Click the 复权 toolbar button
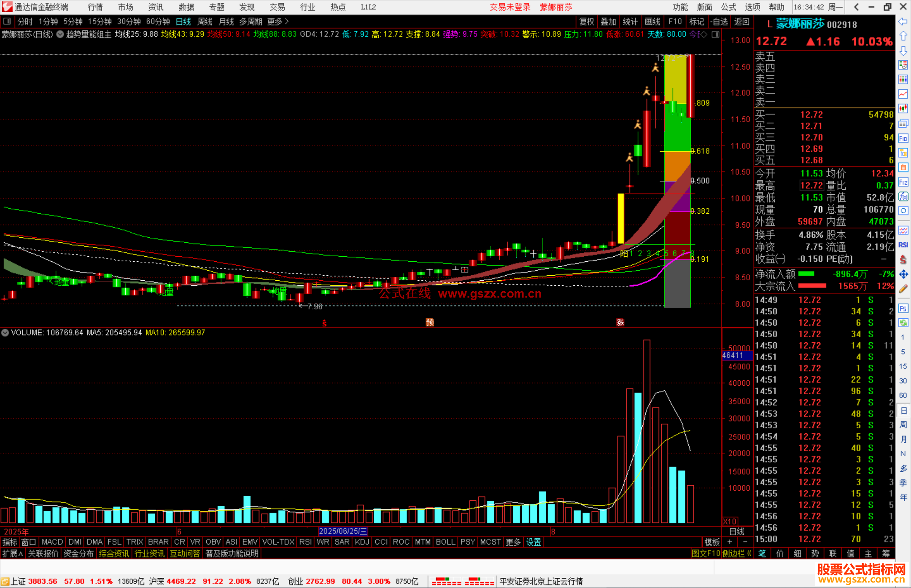 tap(587, 21)
